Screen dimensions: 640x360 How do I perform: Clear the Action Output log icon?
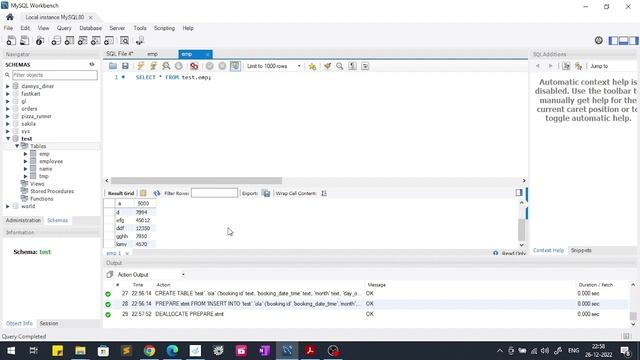tap(109, 275)
